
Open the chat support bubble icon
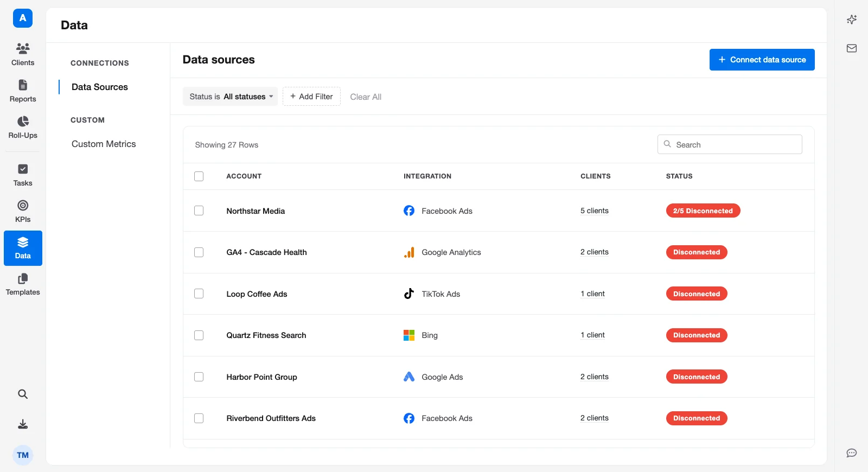852,453
